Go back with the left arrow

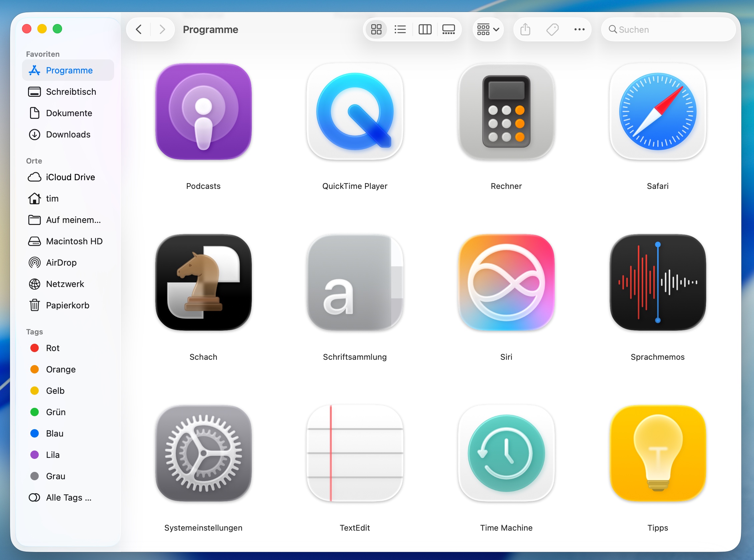click(138, 29)
